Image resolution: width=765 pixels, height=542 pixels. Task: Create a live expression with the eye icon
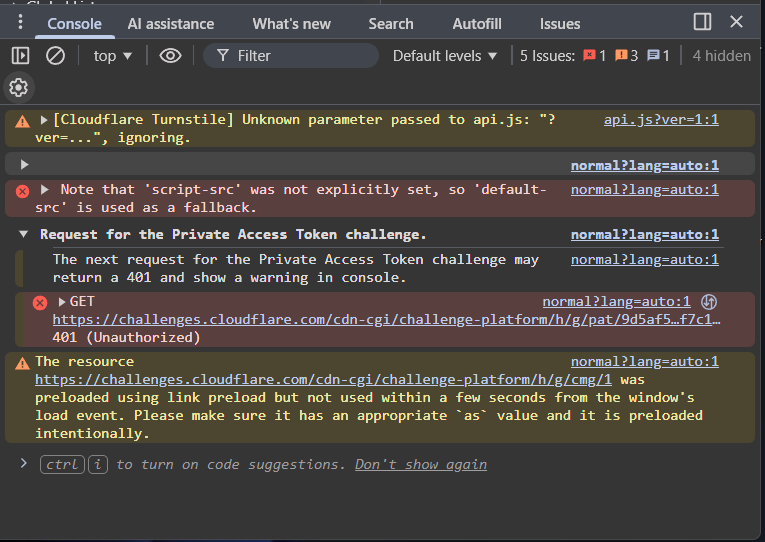pos(170,56)
